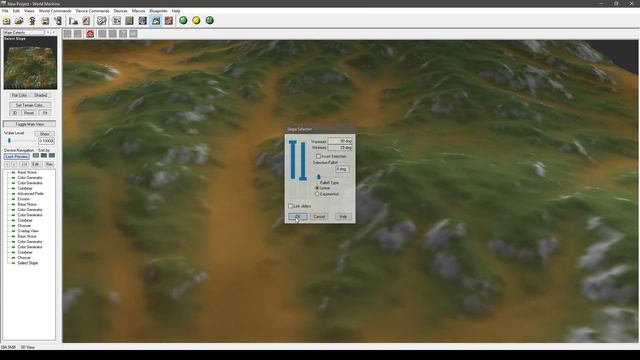This screenshot has width=640, height=360.
Task: Click the Flat Color button
Action: [19, 96]
